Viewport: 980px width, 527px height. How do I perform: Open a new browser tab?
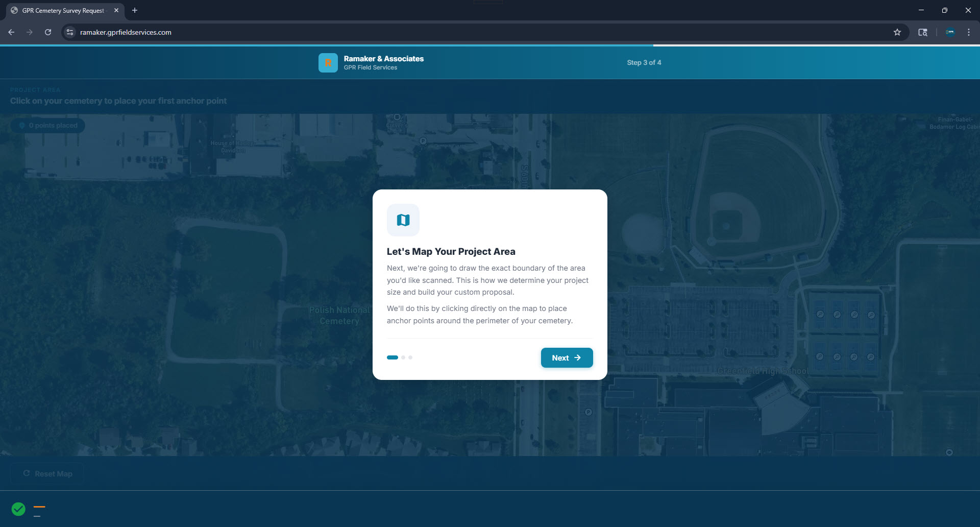[x=135, y=10]
